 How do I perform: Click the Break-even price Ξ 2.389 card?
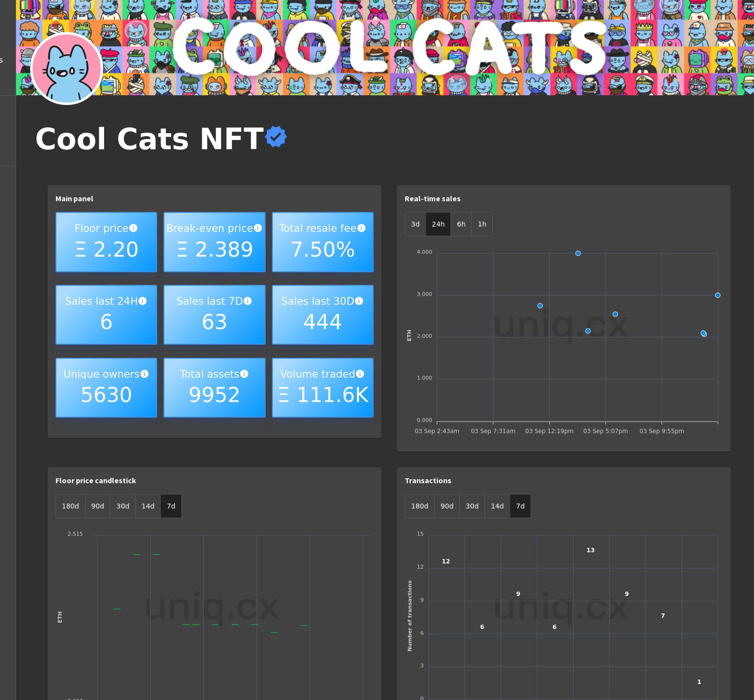coord(215,242)
